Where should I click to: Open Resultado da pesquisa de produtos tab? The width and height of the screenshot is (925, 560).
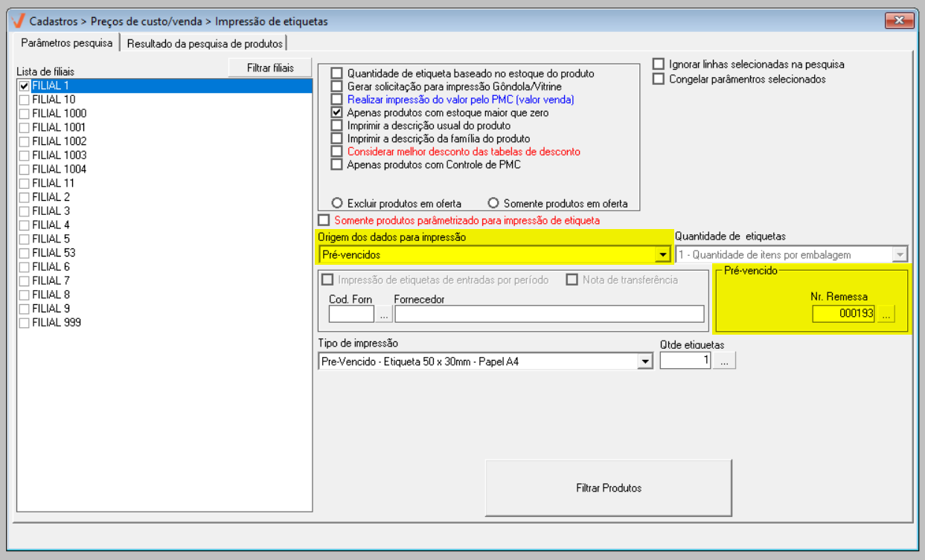click(x=205, y=44)
